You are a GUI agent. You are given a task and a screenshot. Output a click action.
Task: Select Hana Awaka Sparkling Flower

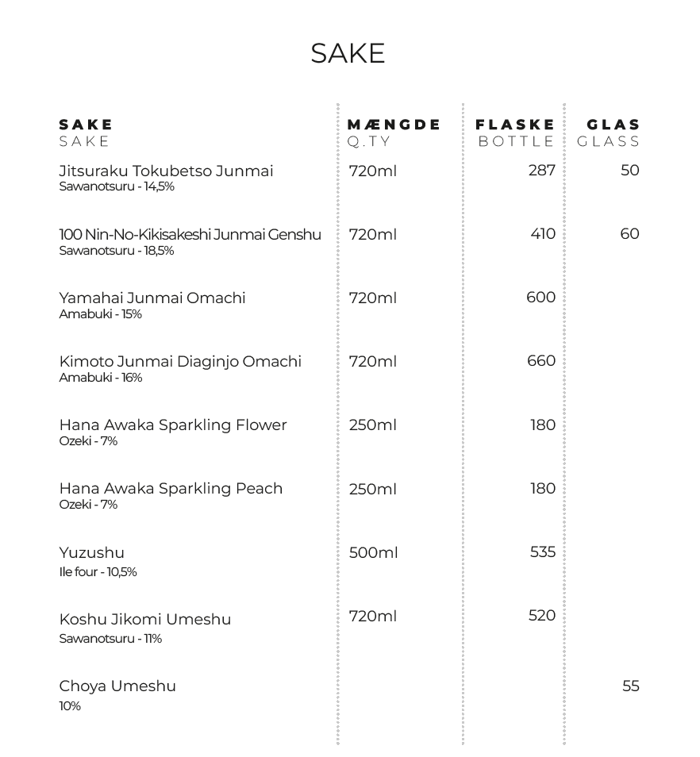173,425
